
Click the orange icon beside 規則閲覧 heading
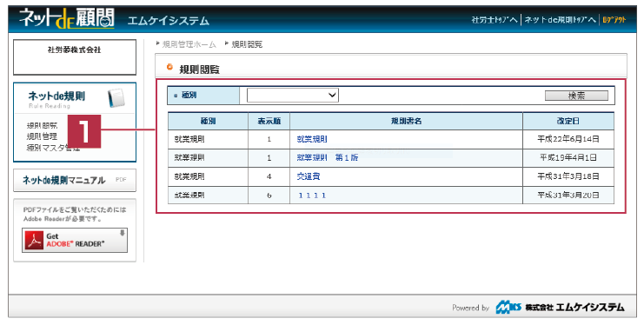pyautogui.click(x=169, y=67)
